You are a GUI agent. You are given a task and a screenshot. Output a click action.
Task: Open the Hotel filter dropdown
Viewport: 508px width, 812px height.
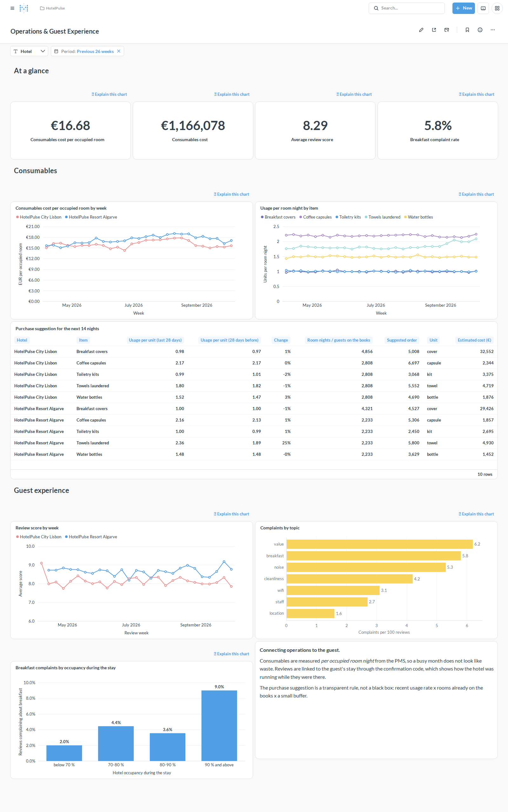coord(29,51)
